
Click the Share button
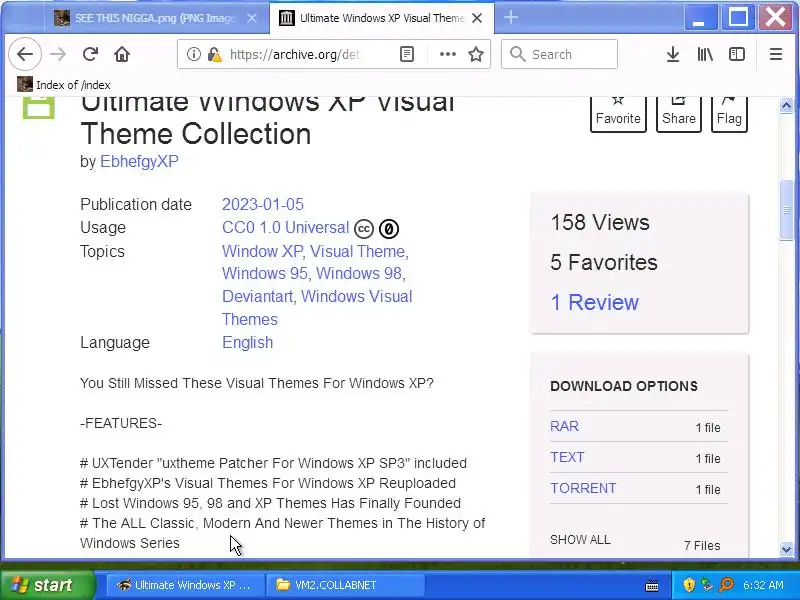(679, 113)
